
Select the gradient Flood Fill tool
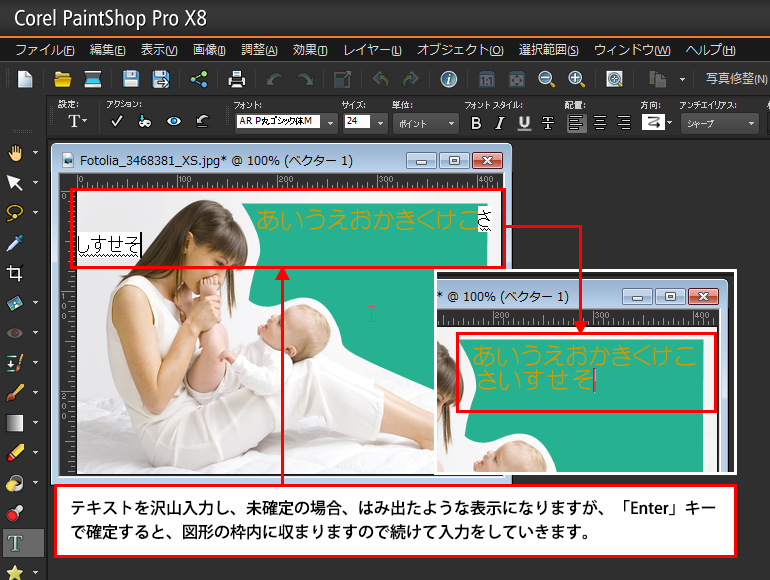tap(15, 422)
